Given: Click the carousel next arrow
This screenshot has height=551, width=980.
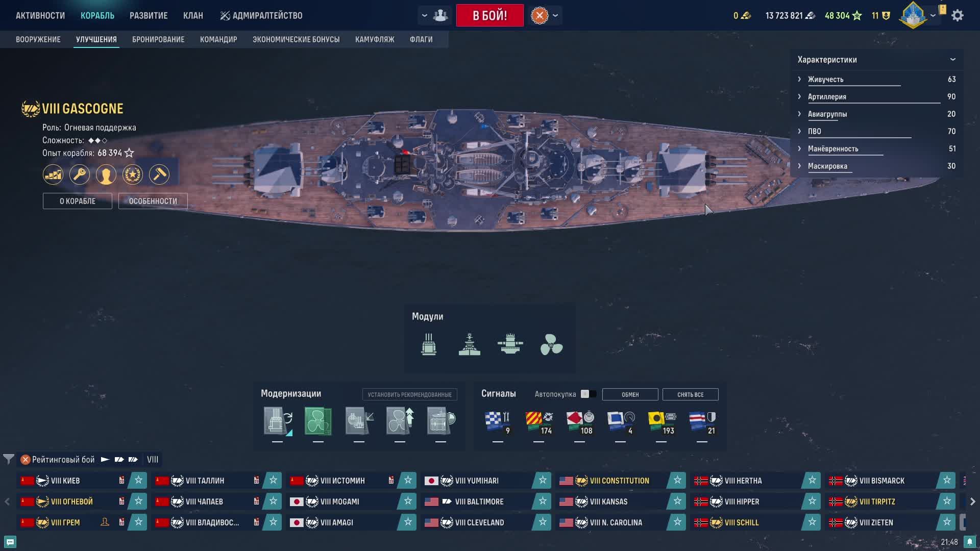Looking at the screenshot, I should coord(972,502).
